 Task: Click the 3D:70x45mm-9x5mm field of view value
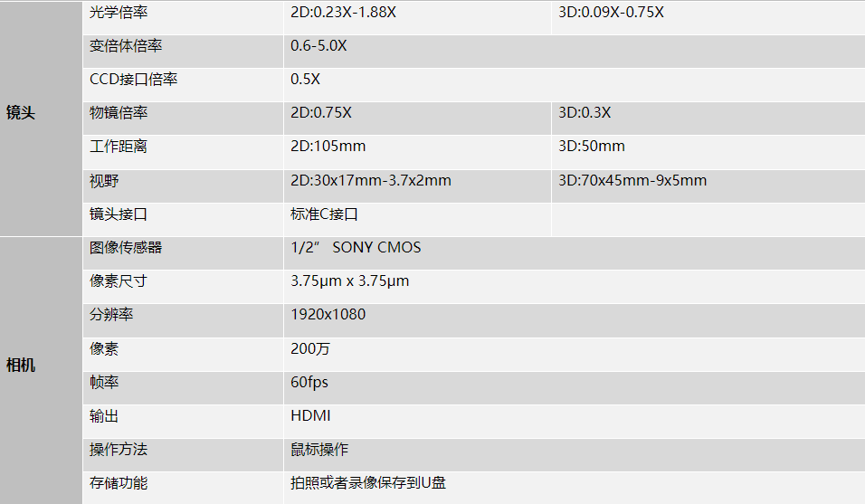[632, 181]
